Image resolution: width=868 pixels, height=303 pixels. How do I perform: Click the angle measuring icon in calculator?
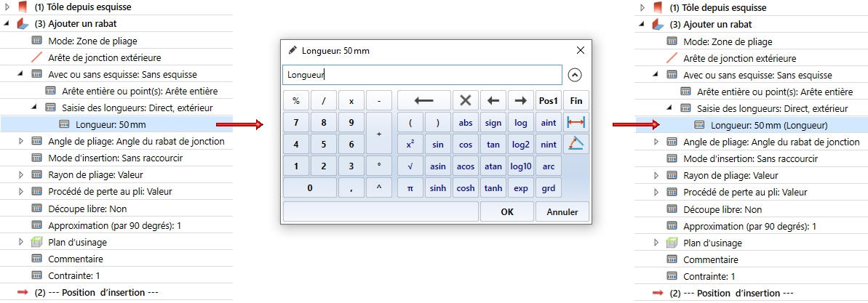tap(576, 144)
